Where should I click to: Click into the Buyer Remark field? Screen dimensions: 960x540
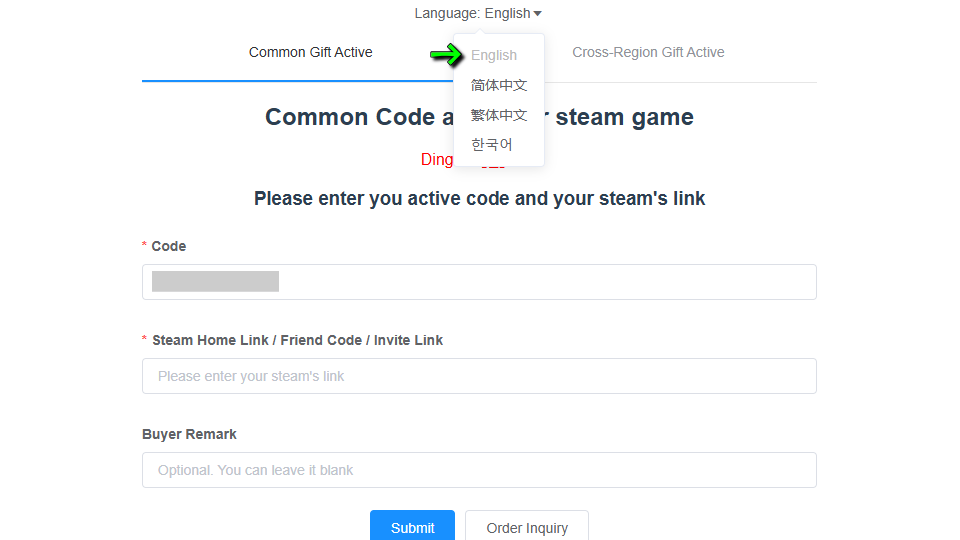tap(479, 470)
